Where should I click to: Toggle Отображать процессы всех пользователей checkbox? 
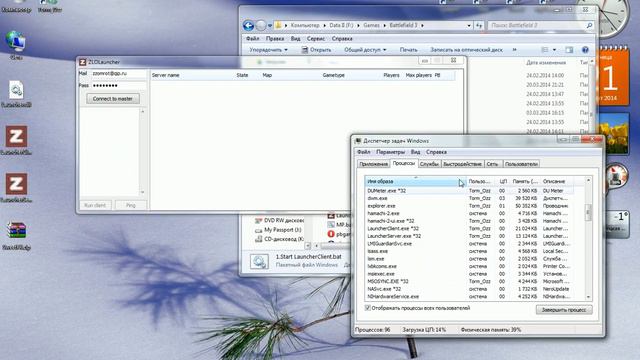(x=367, y=308)
